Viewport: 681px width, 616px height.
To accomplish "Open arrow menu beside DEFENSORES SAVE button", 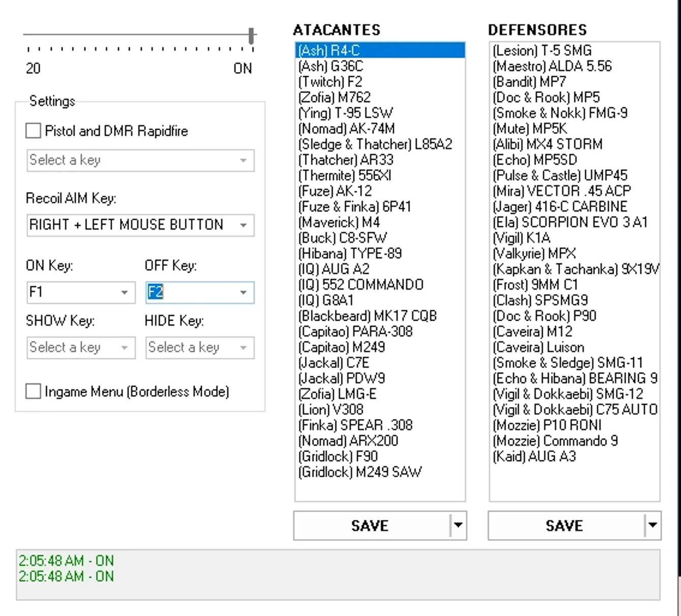I will click(653, 526).
